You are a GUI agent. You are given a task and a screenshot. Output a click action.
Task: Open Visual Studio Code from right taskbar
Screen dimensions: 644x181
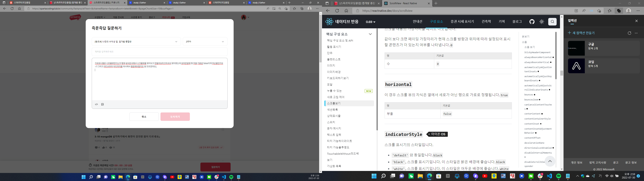549,176
